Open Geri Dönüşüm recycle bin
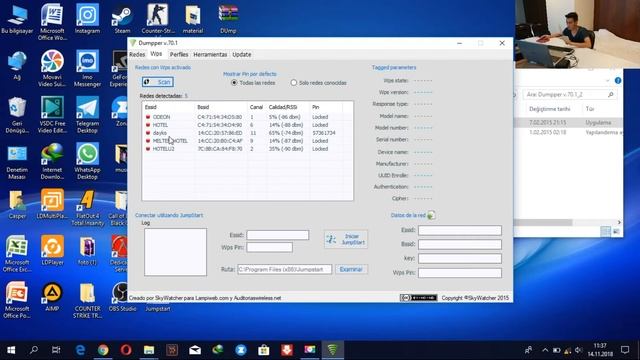 click(x=17, y=115)
